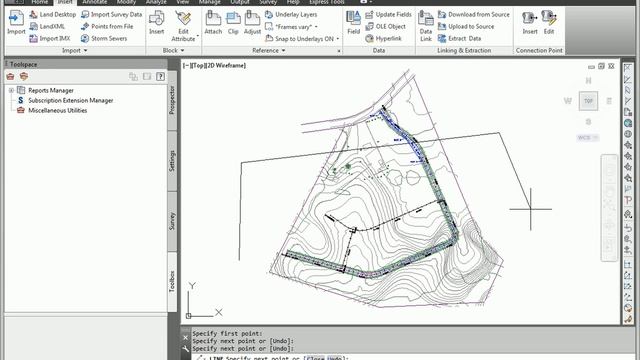
Task: Choose the LandXML import option
Action: [x=47, y=26]
